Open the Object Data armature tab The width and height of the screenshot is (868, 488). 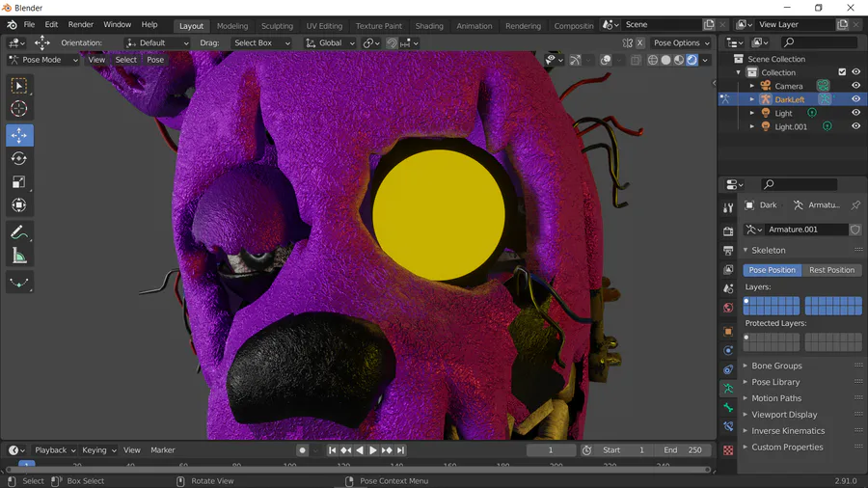(728, 389)
